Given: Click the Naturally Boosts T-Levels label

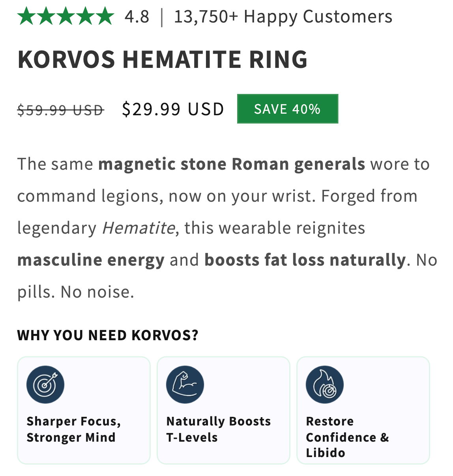Looking at the screenshot, I should pos(218,429).
